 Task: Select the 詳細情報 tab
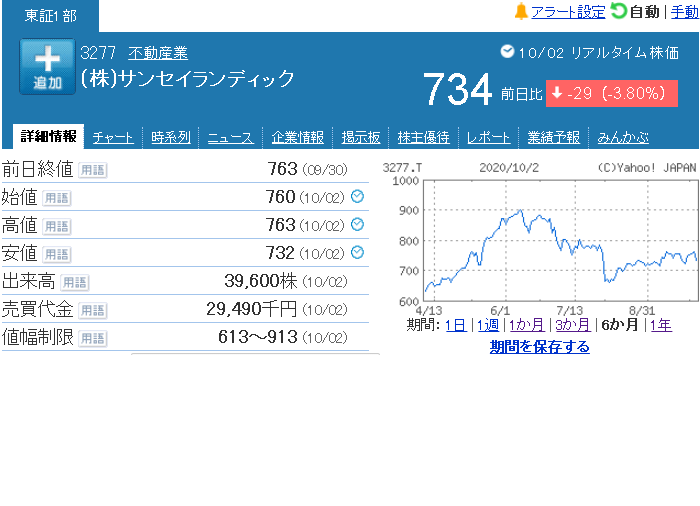(48, 136)
